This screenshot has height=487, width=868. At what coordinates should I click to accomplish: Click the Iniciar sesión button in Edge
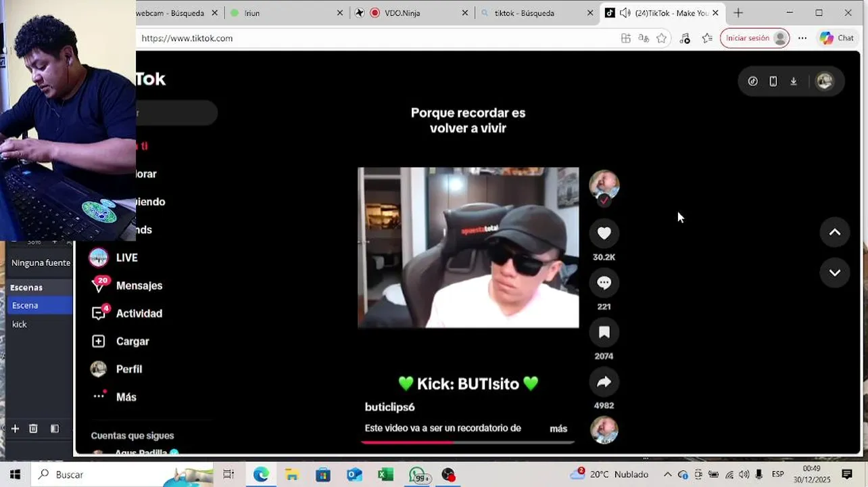coord(755,38)
